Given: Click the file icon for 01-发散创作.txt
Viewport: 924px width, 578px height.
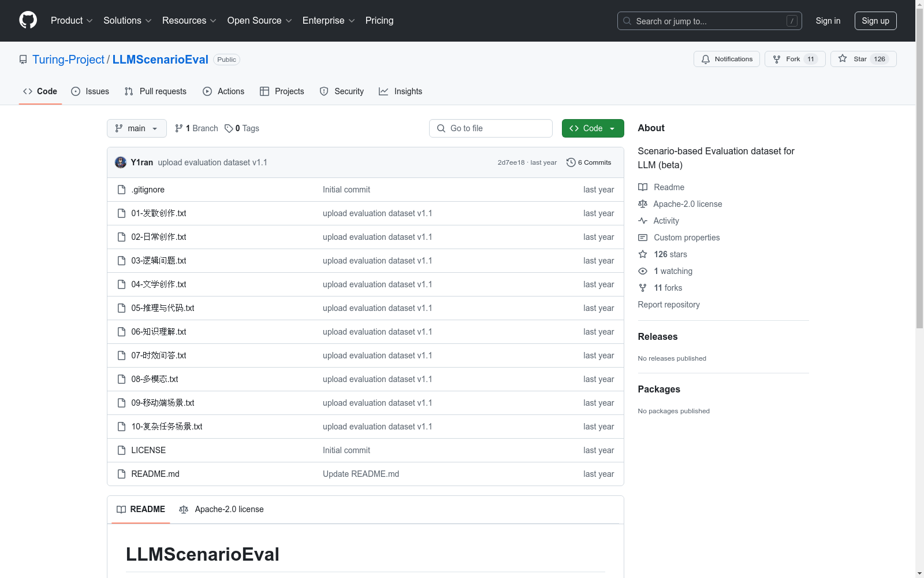Looking at the screenshot, I should click(x=121, y=213).
